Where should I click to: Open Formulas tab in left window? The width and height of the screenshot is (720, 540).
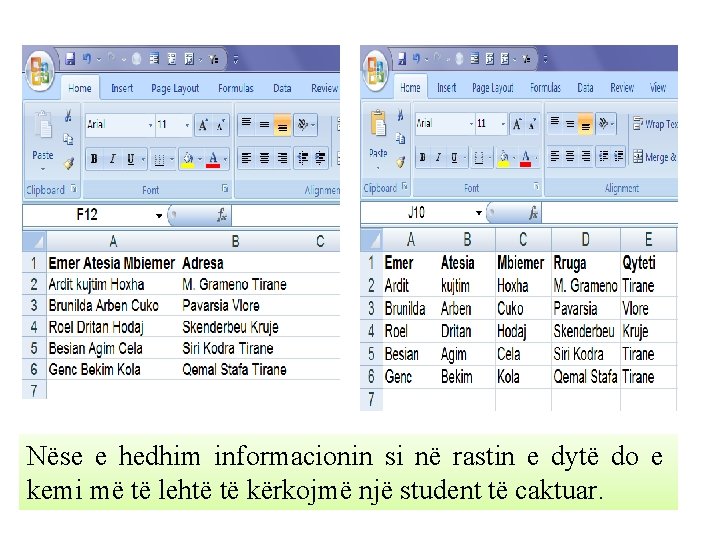(x=236, y=88)
